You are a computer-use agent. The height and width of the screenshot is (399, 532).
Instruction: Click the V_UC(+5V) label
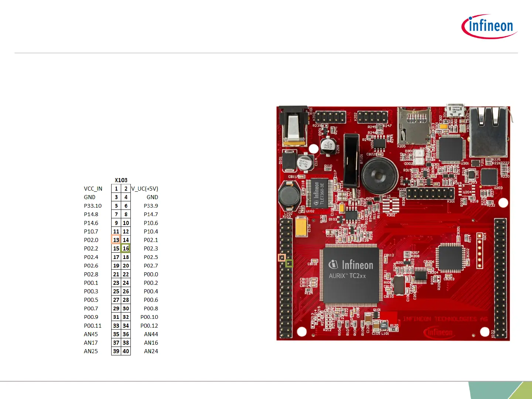pyautogui.click(x=145, y=188)
